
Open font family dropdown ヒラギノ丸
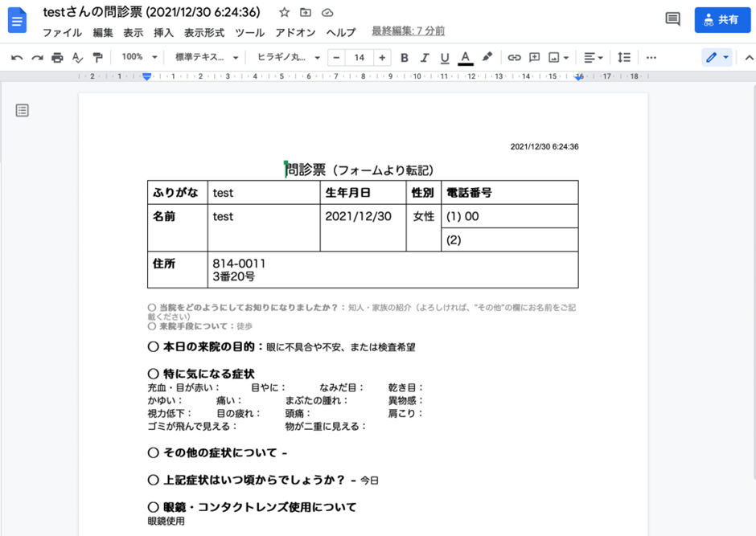point(288,57)
